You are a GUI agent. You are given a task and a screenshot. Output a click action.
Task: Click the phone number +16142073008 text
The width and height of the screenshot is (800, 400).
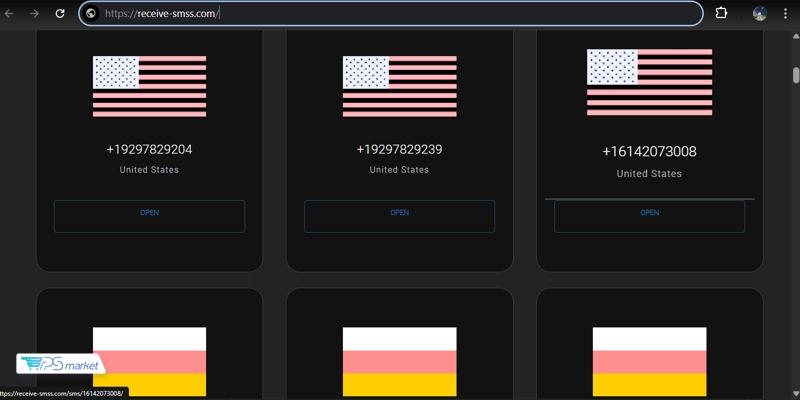tap(649, 152)
